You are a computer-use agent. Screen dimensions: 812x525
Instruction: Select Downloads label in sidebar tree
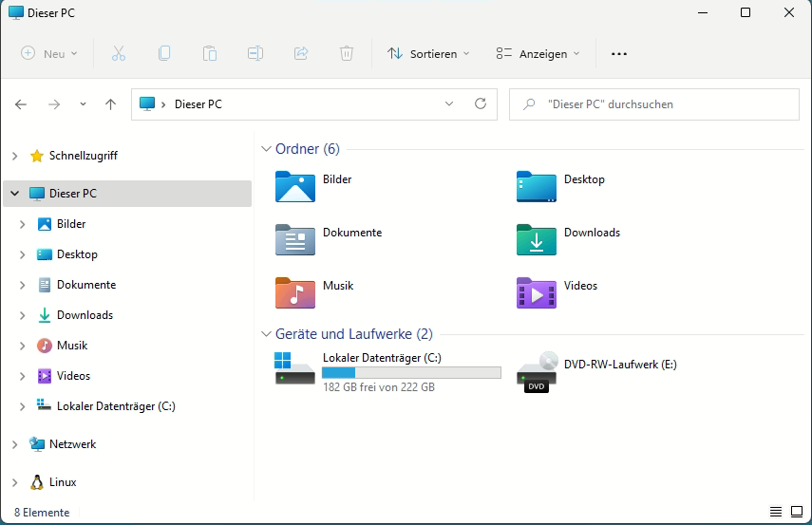85,315
